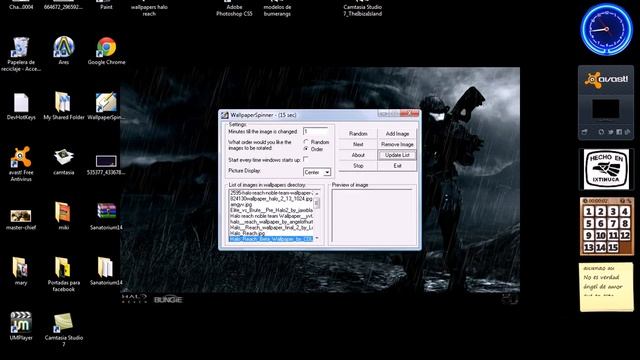Select Halo reach noble team Wallpaper entry

pyautogui.click(x=271, y=216)
